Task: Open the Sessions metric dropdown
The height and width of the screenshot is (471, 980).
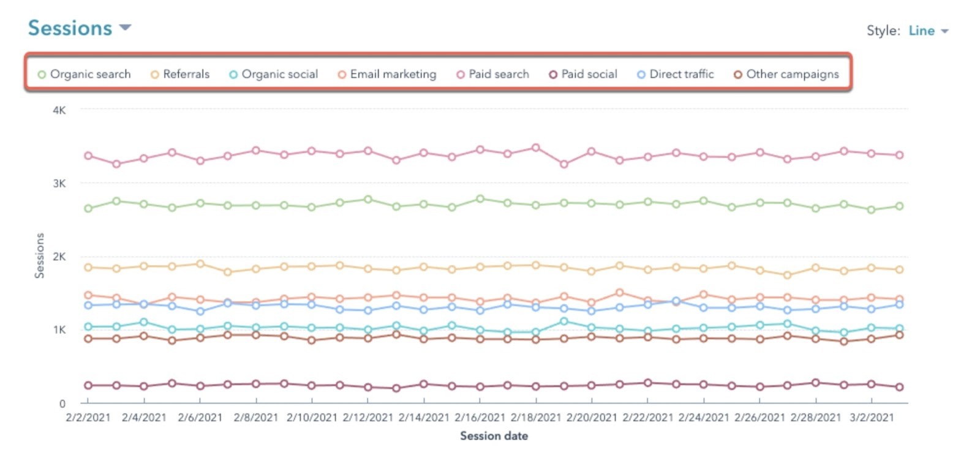Action: click(x=80, y=28)
